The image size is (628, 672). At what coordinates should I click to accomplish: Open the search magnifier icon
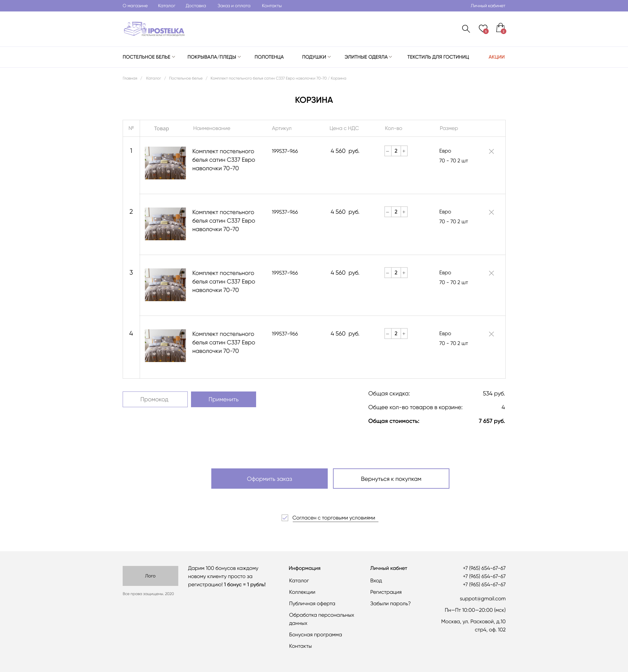tap(465, 29)
